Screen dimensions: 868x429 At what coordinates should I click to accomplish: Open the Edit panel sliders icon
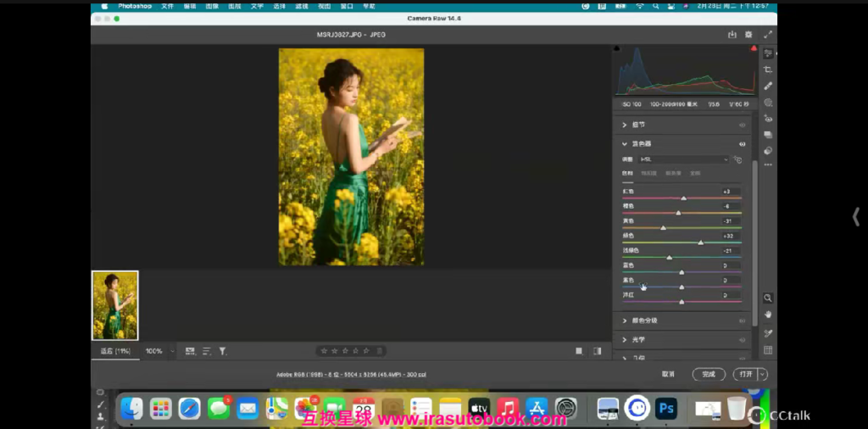coord(768,53)
